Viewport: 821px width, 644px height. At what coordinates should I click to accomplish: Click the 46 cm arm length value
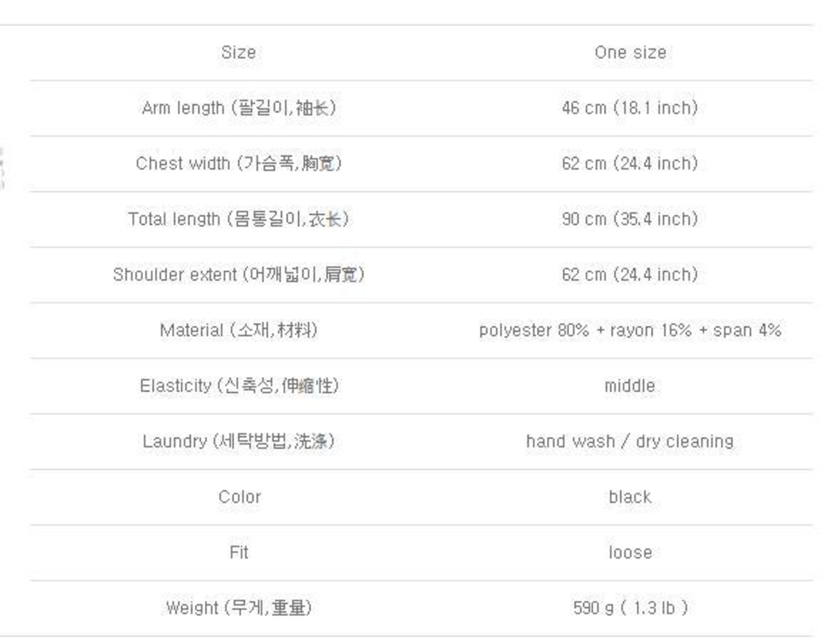(x=630, y=108)
